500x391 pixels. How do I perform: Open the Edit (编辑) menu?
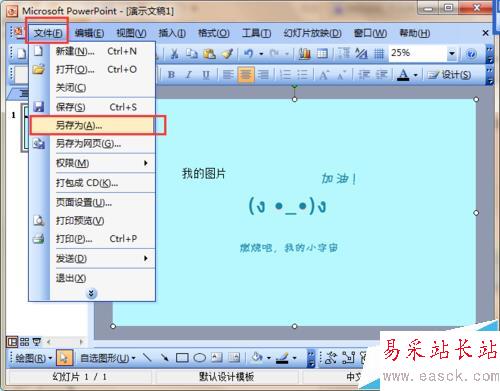(89, 33)
